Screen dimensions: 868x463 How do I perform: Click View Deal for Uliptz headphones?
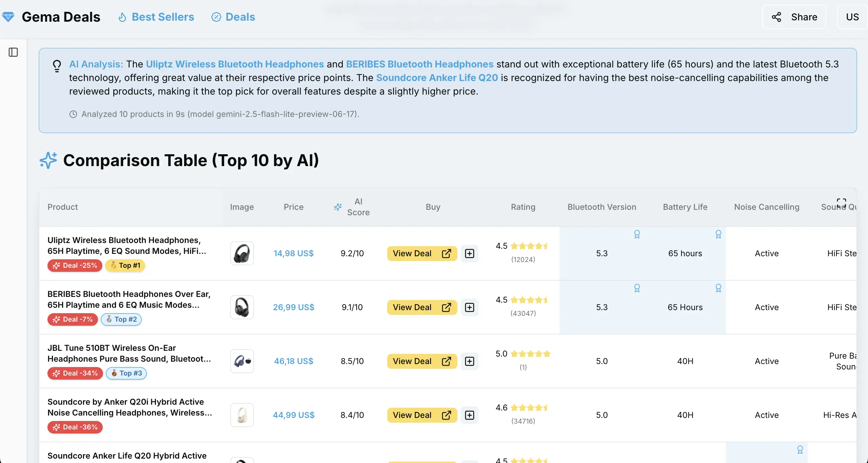(x=422, y=254)
